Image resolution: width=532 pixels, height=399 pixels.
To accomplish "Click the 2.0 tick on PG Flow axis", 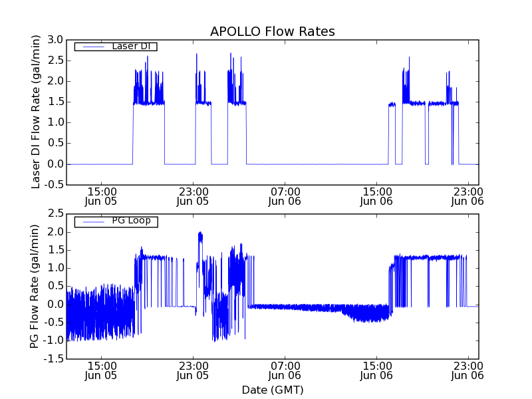I will click(x=55, y=232).
